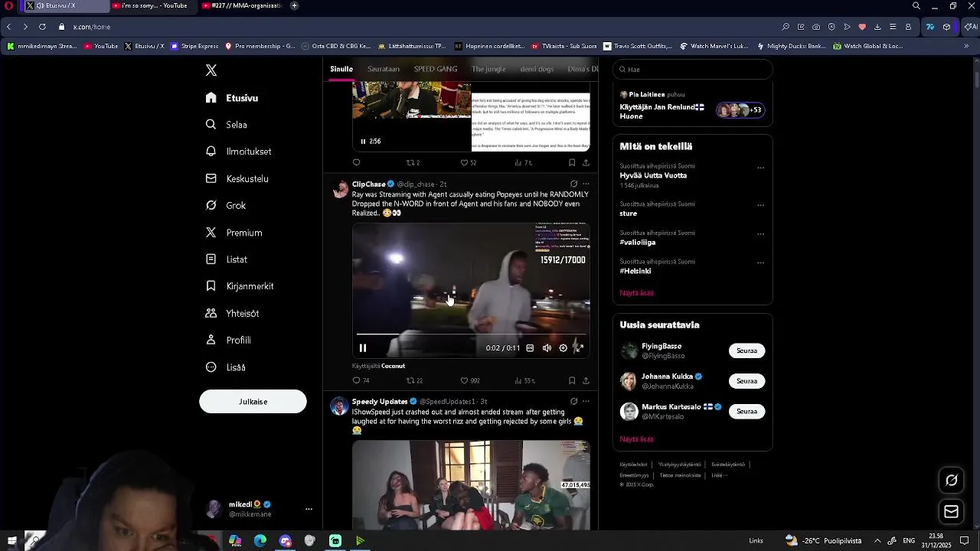Click Windows Start button

[11, 541]
